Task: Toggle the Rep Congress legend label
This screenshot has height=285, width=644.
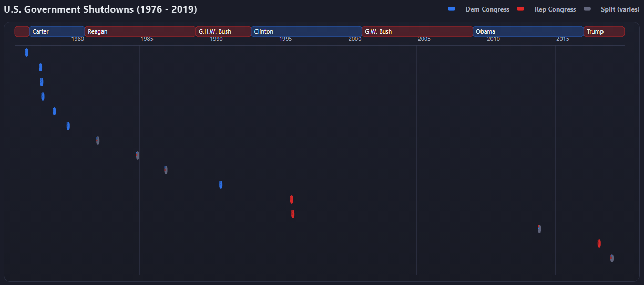Action: click(x=555, y=9)
